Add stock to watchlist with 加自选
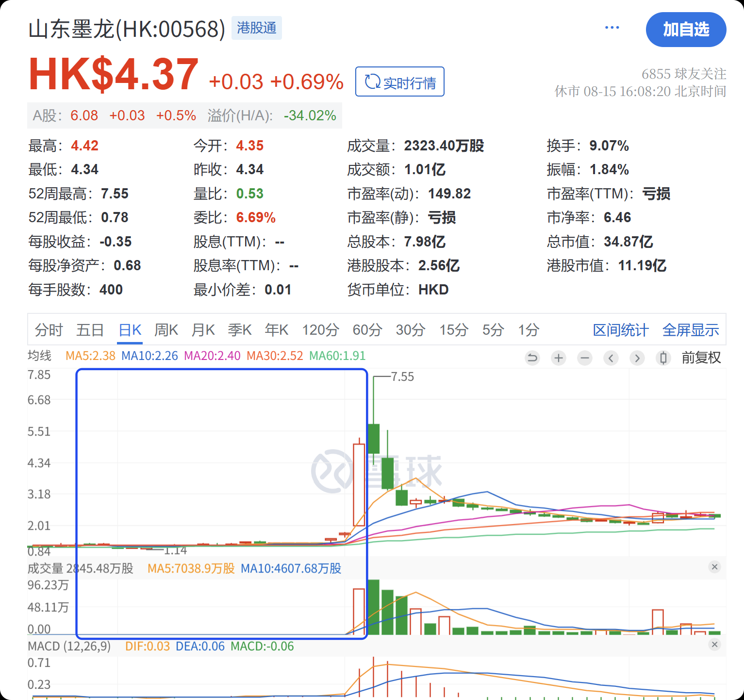This screenshot has width=744, height=700. (x=686, y=30)
